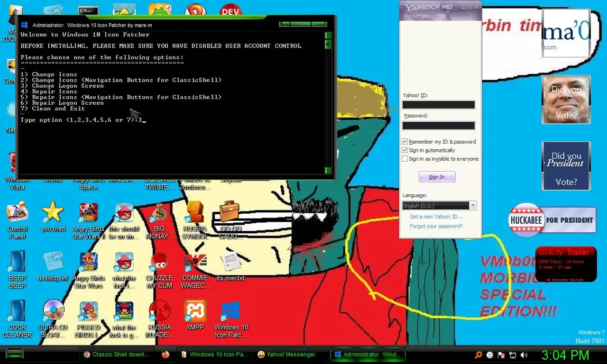Toggle 'Remember my ID & password' checkbox
607x364 pixels.
(x=405, y=142)
